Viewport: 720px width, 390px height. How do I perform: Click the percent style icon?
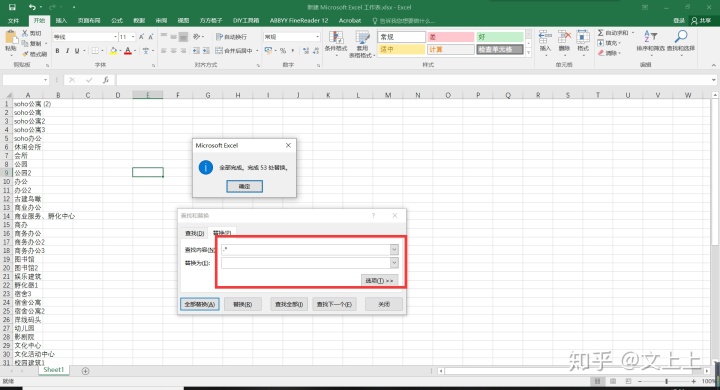[x=283, y=51]
